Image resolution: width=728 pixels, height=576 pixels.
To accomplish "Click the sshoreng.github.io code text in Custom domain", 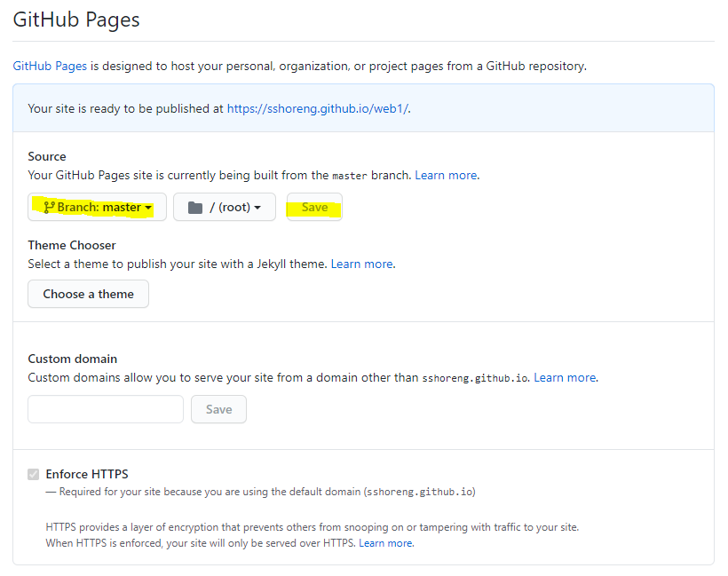I will coord(474,378).
